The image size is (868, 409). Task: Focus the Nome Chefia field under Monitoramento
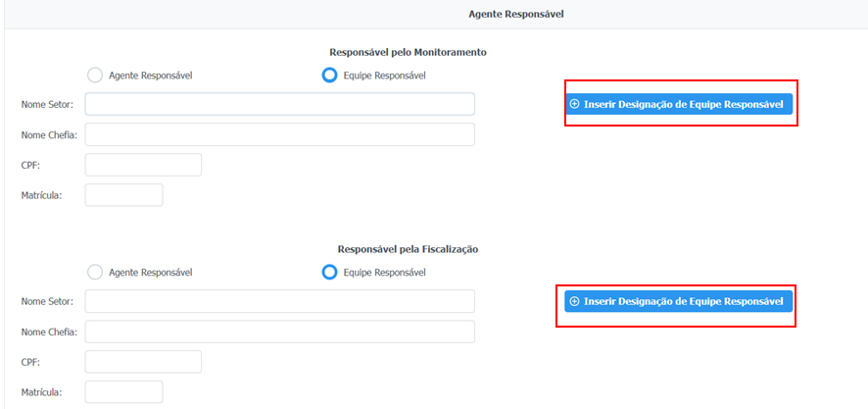click(279, 134)
